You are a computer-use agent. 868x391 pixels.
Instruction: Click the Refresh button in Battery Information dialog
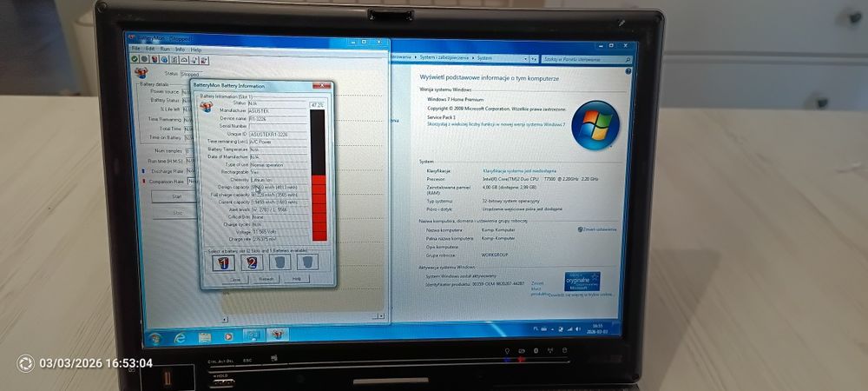click(266, 279)
